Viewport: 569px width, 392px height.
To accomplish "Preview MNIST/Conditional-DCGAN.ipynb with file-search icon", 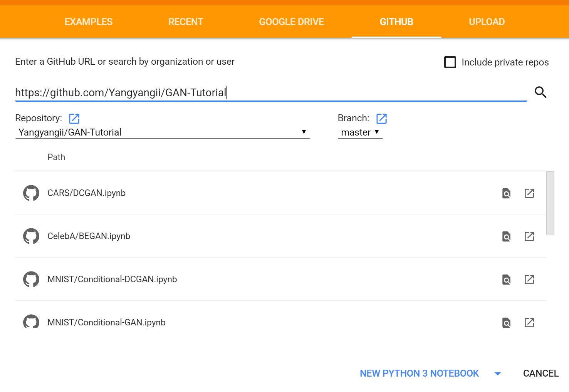I will [506, 280].
